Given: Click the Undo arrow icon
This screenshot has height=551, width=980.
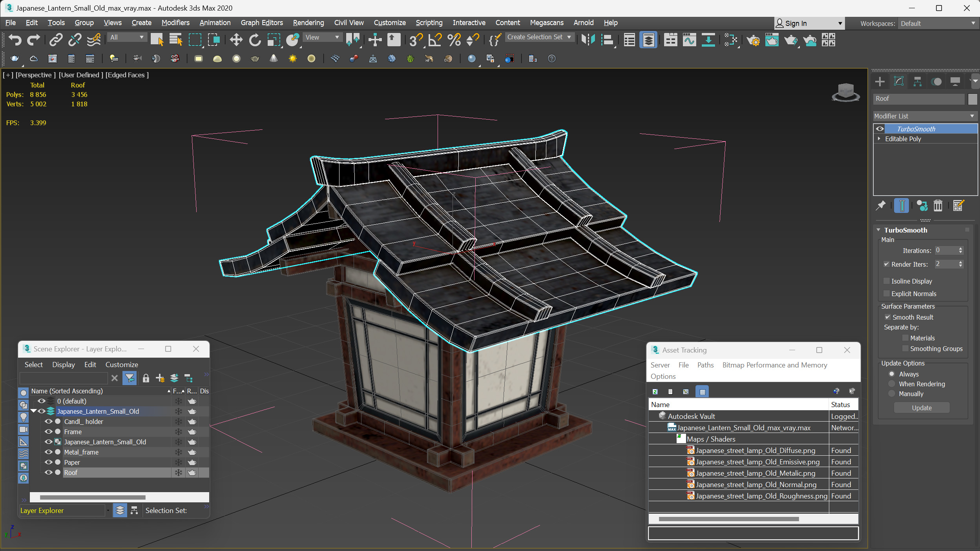Looking at the screenshot, I should click(15, 40).
